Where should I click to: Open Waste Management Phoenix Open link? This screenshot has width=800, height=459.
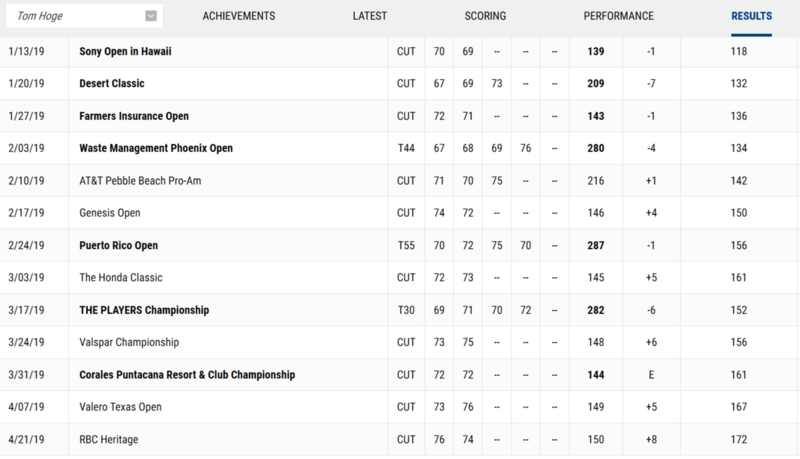click(x=156, y=149)
